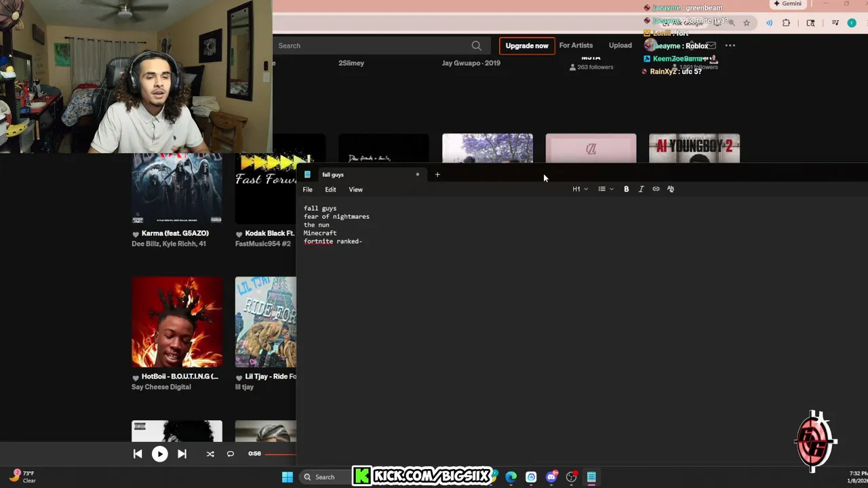868x488 pixels.
Task: Play the current SoundCloud track
Action: point(159,454)
